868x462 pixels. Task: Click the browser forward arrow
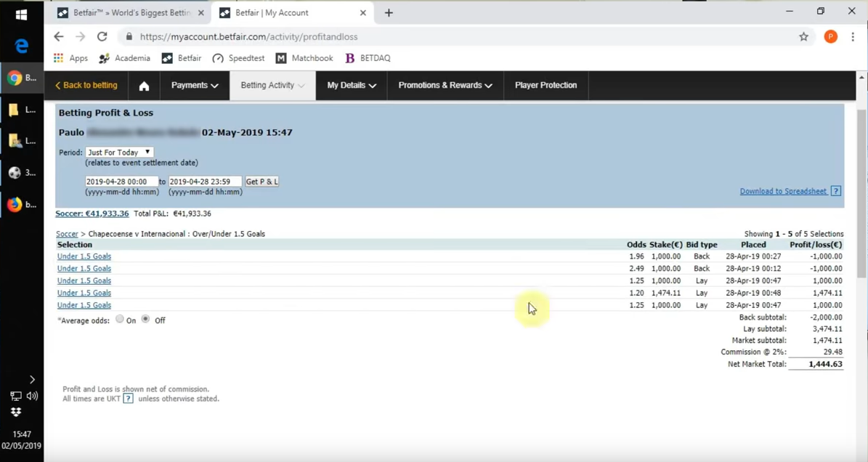pos(81,36)
